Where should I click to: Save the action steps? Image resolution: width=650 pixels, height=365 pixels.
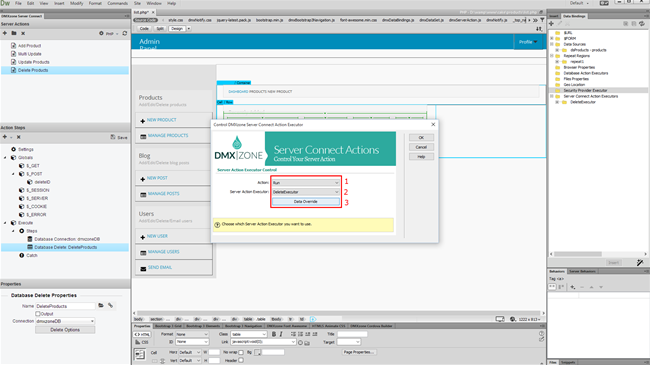pyautogui.click(x=119, y=137)
